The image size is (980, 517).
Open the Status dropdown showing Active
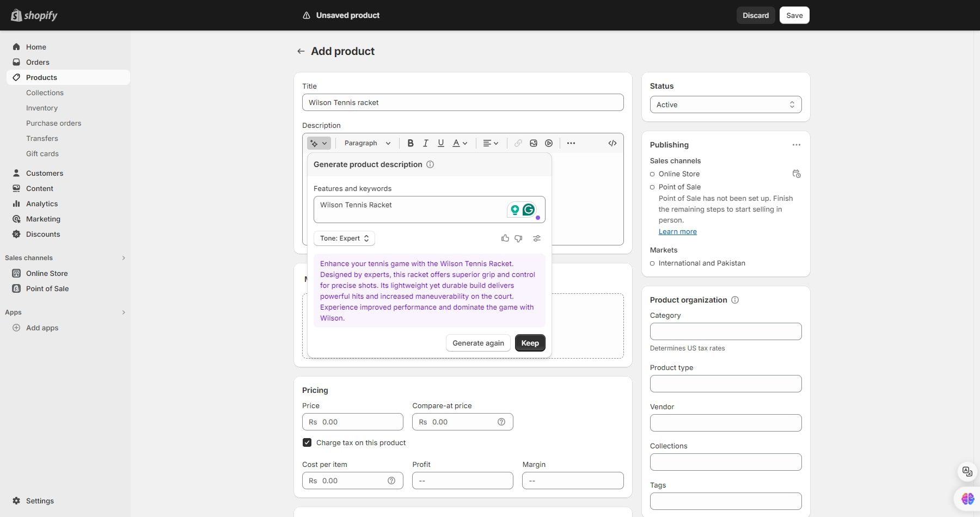[725, 104]
